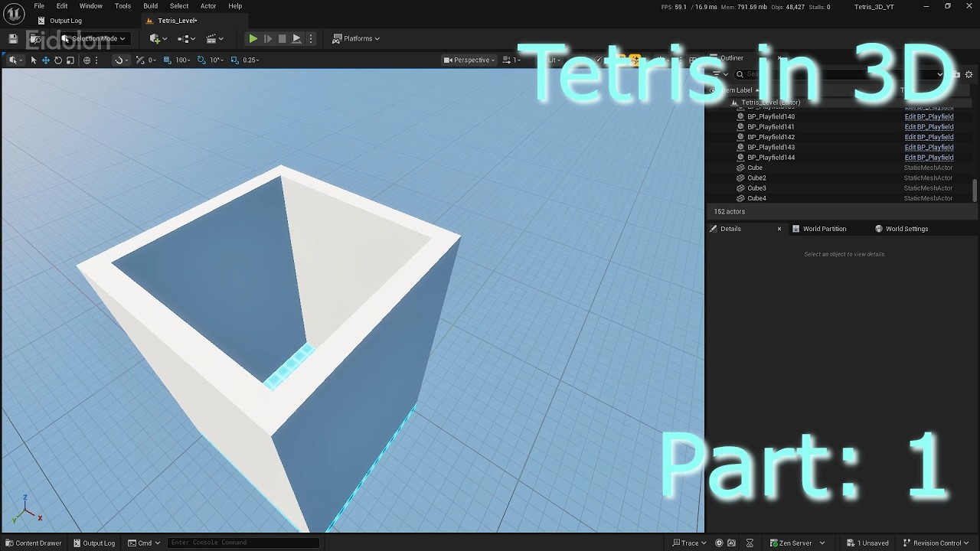Screen dimensions: 980x551
Task: Open the Select menu
Action: (x=179, y=6)
